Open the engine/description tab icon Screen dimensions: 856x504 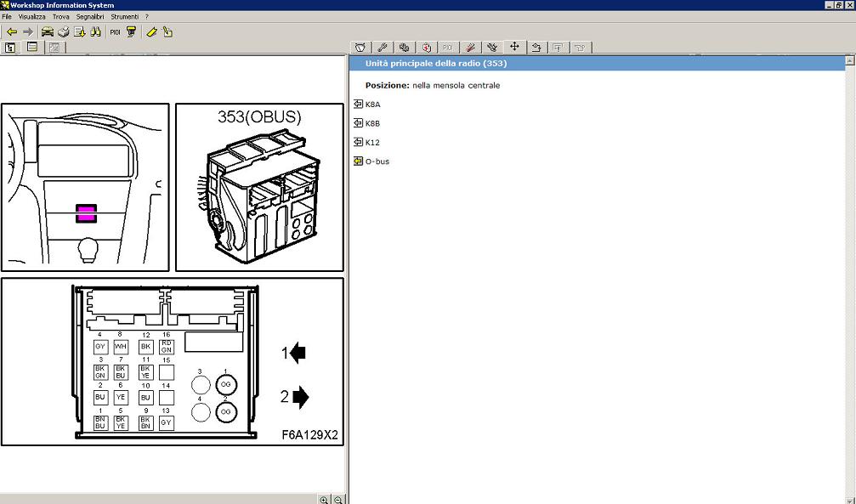pyautogui.click(x=360, y=48)
